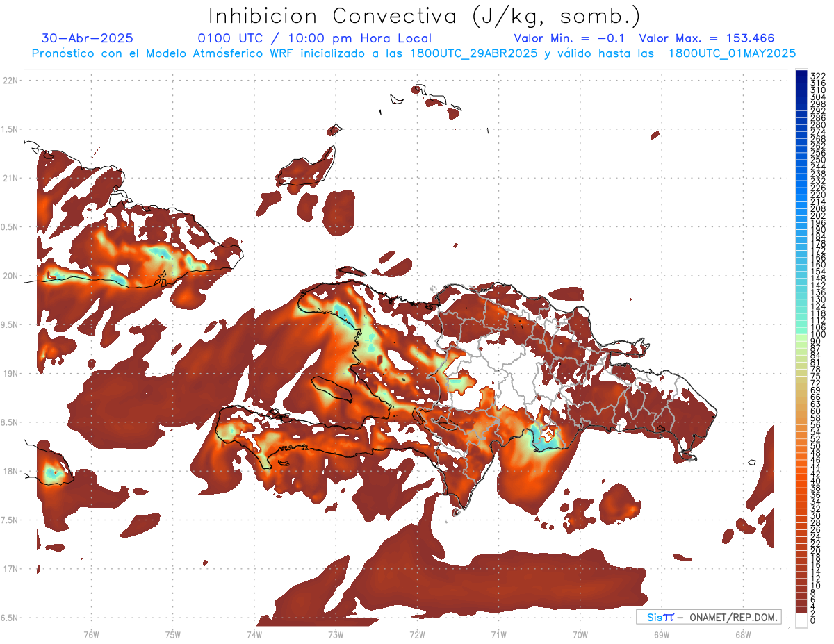Click the "1800UTC_01MAY2025" valid-until time
Image resolution: width=834 pixels, height=644 pixels.
click(x=732, y=53)
